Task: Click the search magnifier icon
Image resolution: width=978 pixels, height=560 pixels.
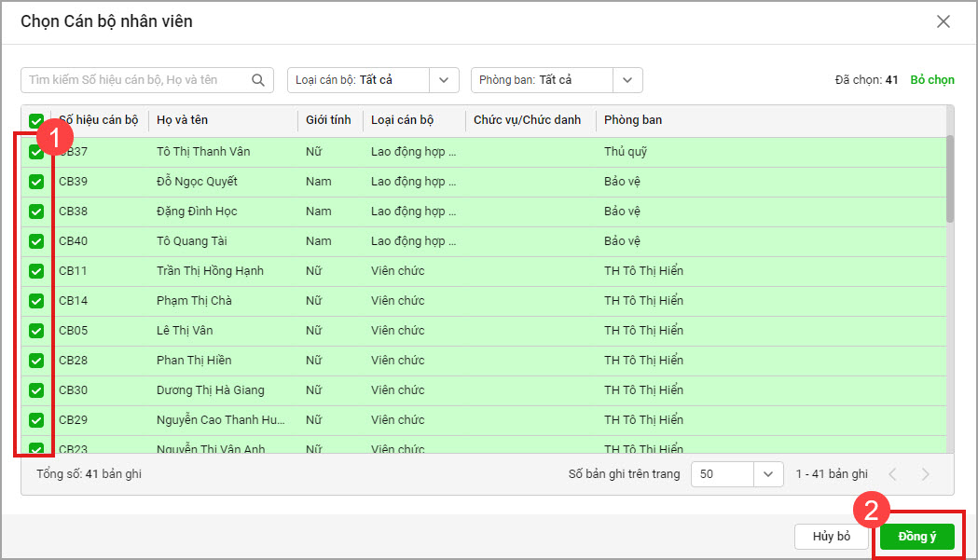Action: [258, 80]
